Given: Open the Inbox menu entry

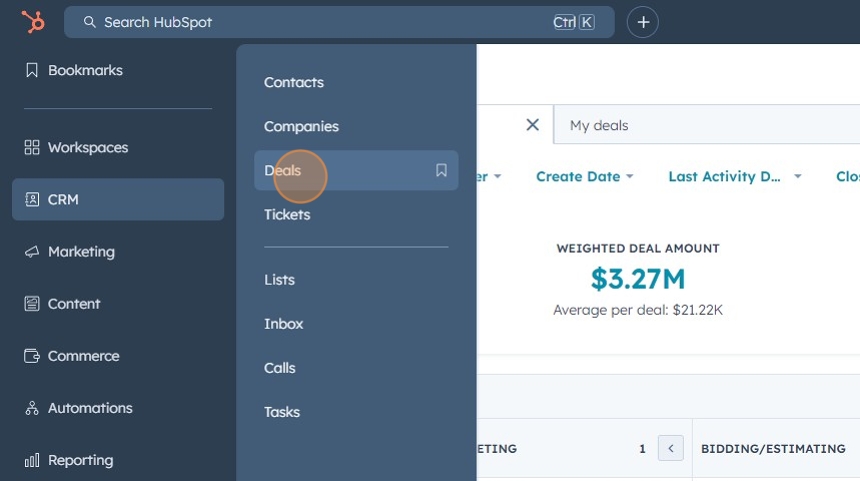Looking at the screenshot, I should [284, 324].
